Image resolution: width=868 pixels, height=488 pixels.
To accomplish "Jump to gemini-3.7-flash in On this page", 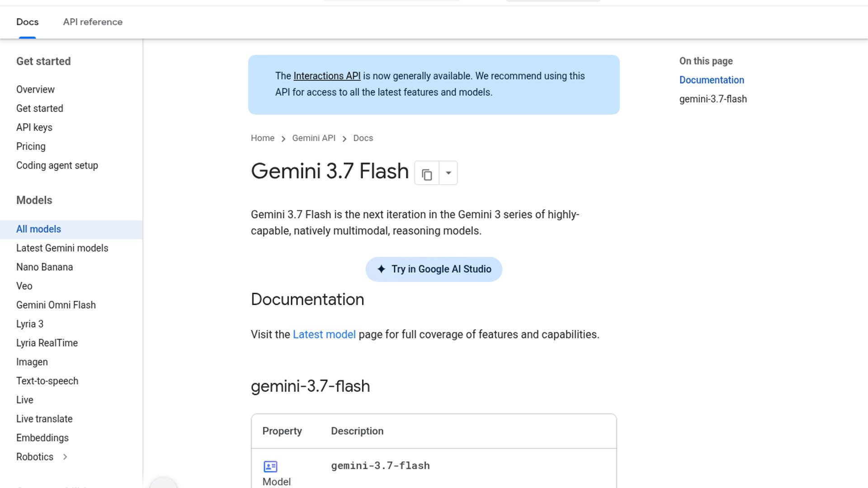I will tap(713, 99).
